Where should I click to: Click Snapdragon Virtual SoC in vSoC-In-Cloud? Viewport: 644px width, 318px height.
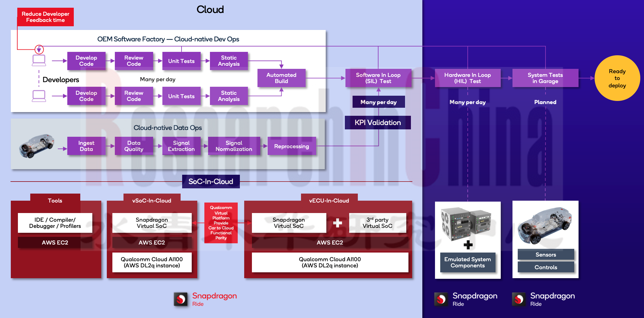click(152, 223)
